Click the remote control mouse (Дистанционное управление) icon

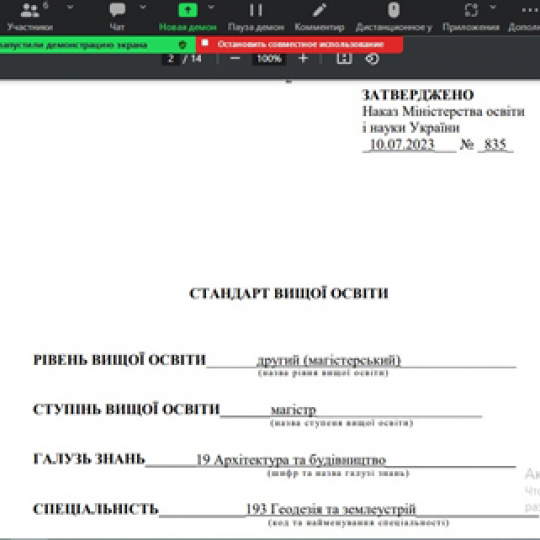point(394,16)
